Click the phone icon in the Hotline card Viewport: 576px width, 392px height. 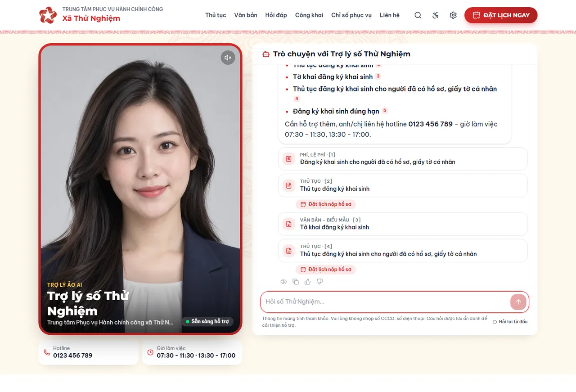click(x=47, y=352)
